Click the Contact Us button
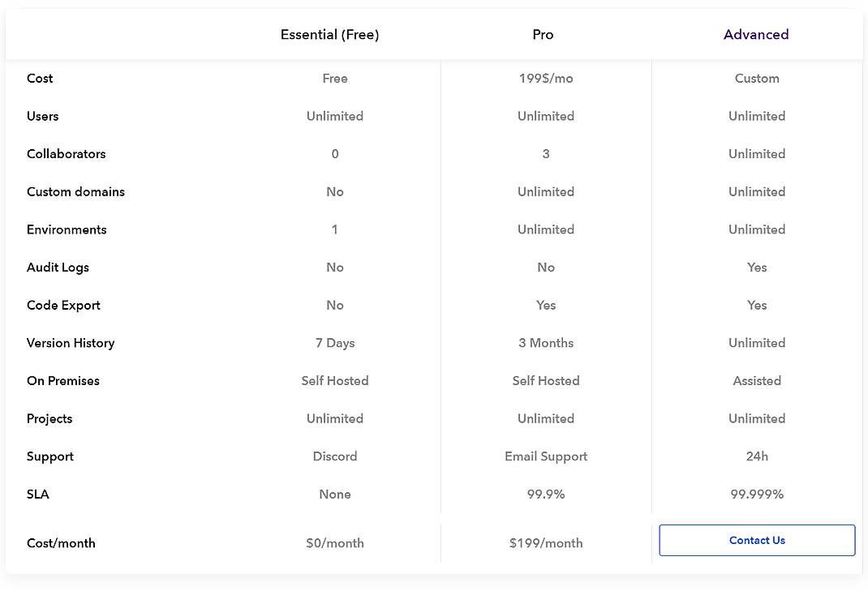Screen dimensions: 868x591 [x=756, y=540]
